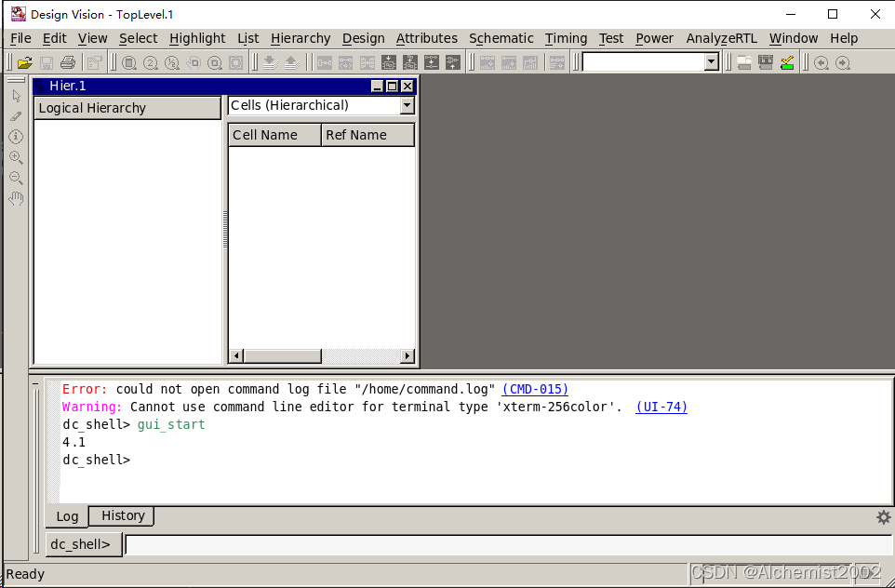
Task: Open the File menu
Action: [x=20, y=38]
